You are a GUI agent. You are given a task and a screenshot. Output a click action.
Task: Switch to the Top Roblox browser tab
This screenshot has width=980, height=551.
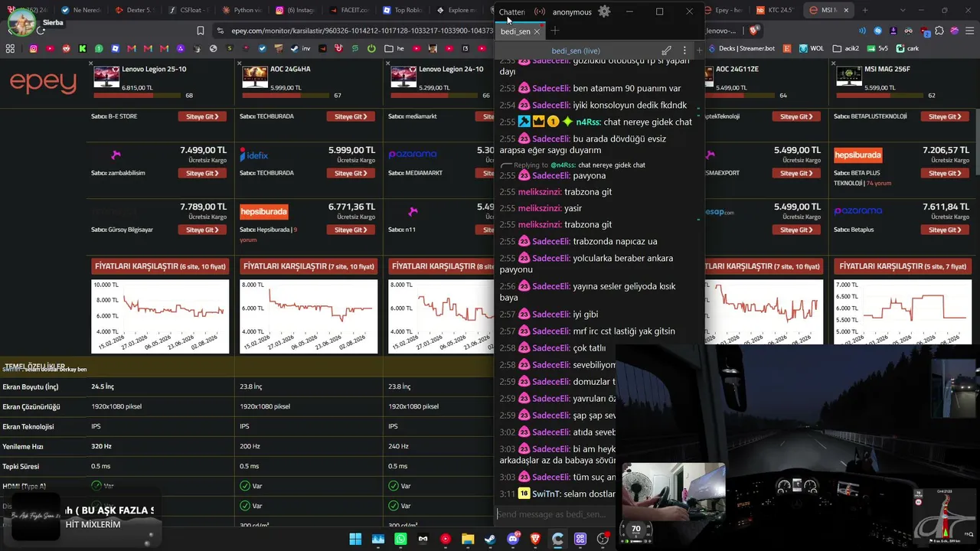[x=402, y=11]
